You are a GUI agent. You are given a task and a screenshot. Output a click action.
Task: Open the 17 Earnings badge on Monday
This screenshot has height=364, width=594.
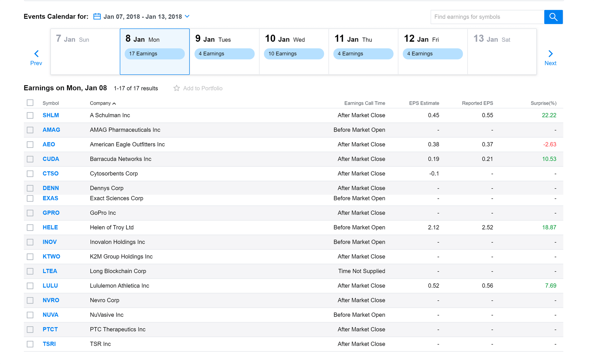155,54
